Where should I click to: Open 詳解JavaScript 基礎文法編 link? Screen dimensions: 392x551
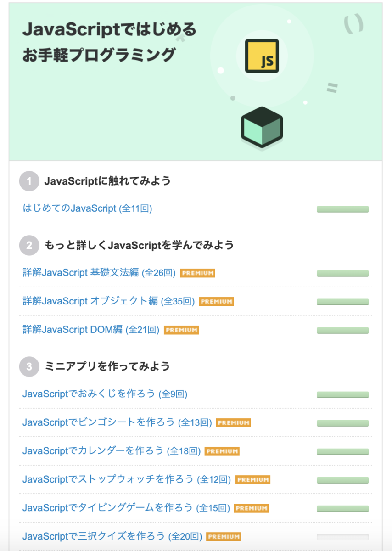click(x=99, y=273)
